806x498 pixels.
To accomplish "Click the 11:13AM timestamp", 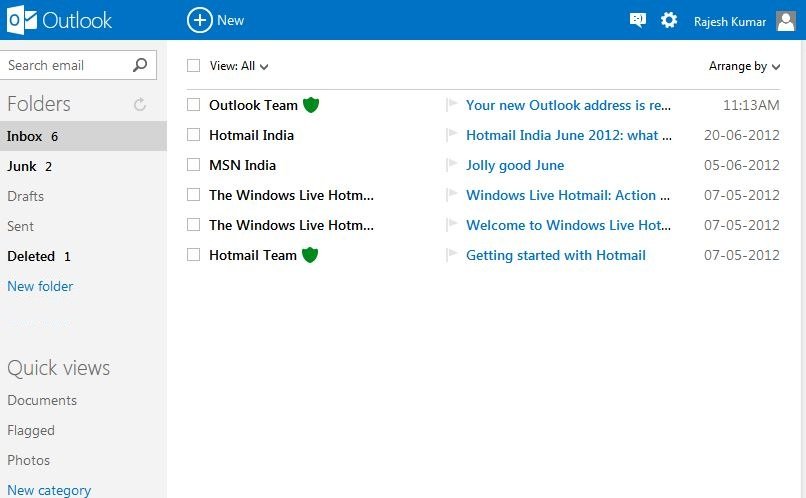I will point(751,105).
